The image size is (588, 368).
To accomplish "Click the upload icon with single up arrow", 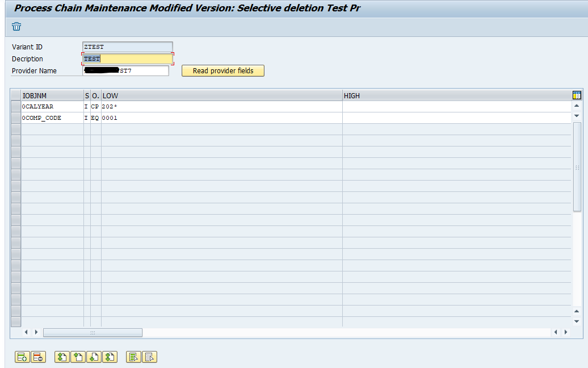I will (x=78, y=357).
